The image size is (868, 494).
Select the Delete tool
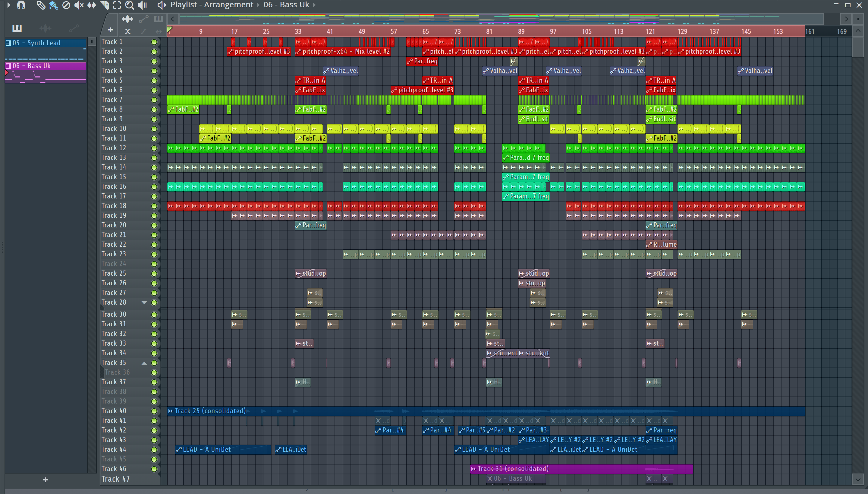[66, 5]
